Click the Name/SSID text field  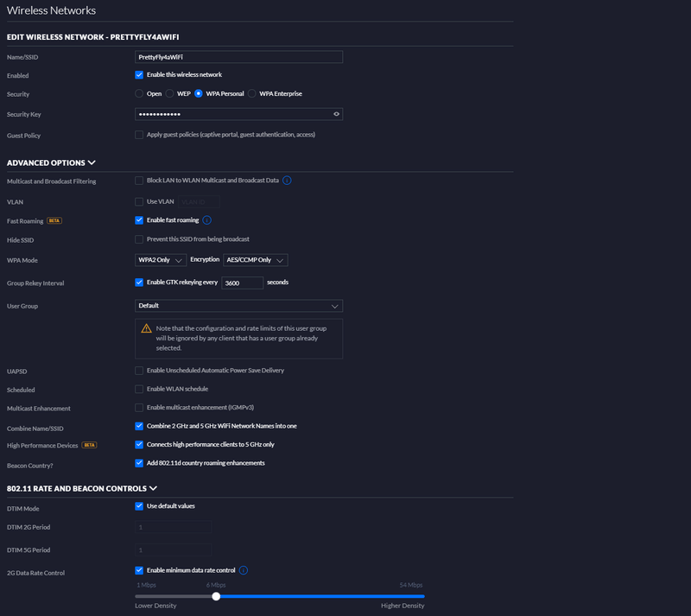click(238, 57)
